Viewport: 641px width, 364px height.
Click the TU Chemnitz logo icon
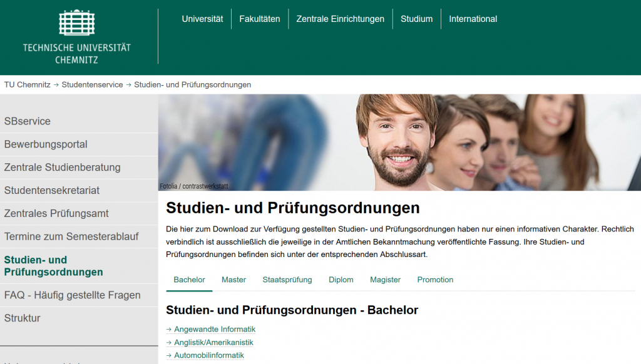[77, 23]
